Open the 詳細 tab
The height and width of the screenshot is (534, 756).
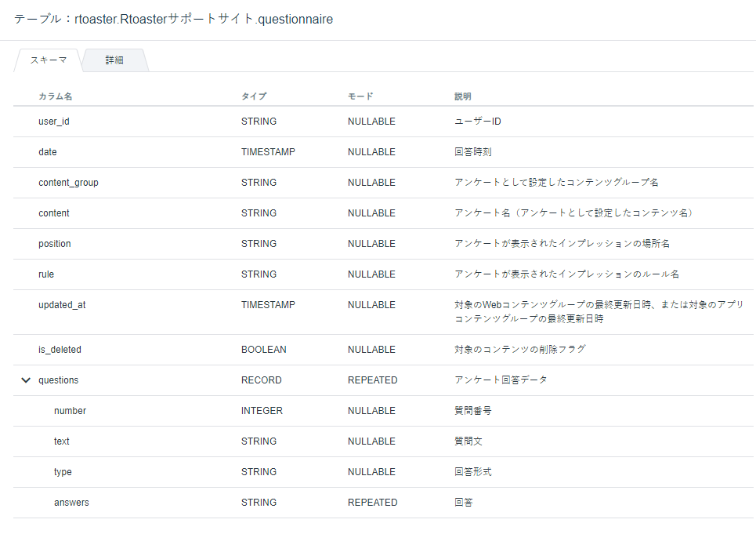(x=114, y=60)
